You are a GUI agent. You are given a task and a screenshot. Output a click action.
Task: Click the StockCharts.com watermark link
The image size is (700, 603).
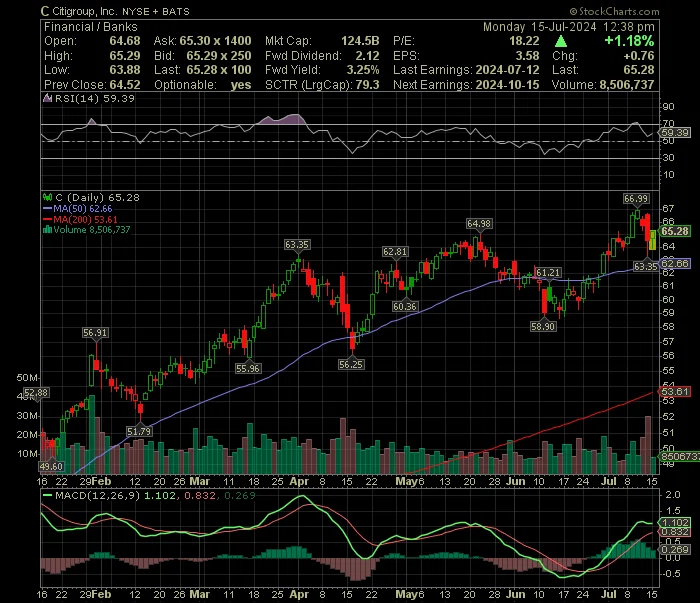click(x=614, y=11)
